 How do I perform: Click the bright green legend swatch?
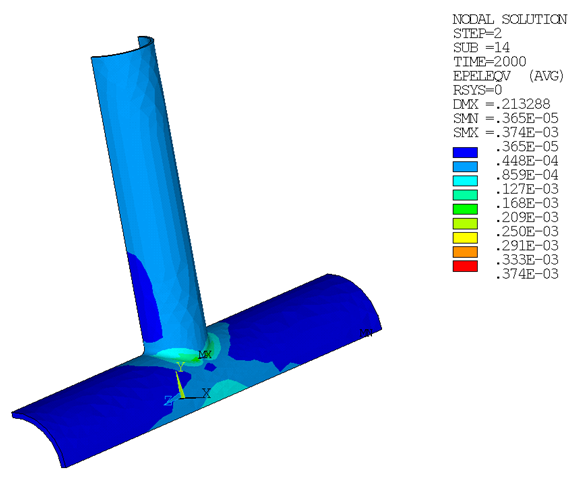pyautogui.click(x=465, y=209)
